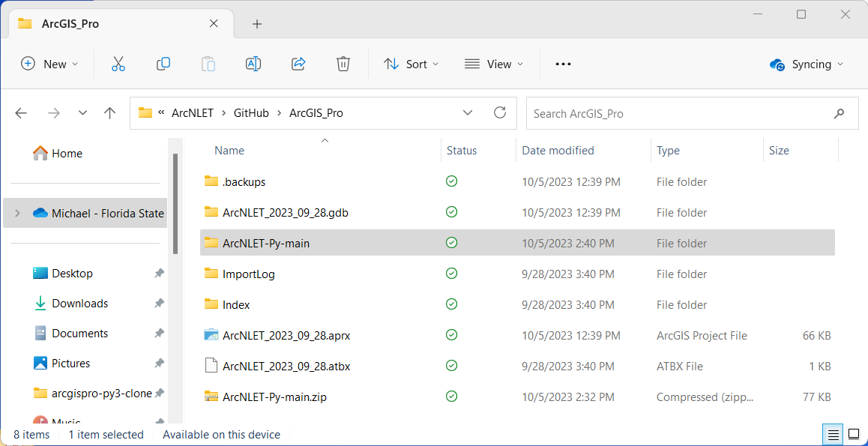Close the ArcGIS_Pro tab
This screenshot has width=868, height=446.
[214, 23]
